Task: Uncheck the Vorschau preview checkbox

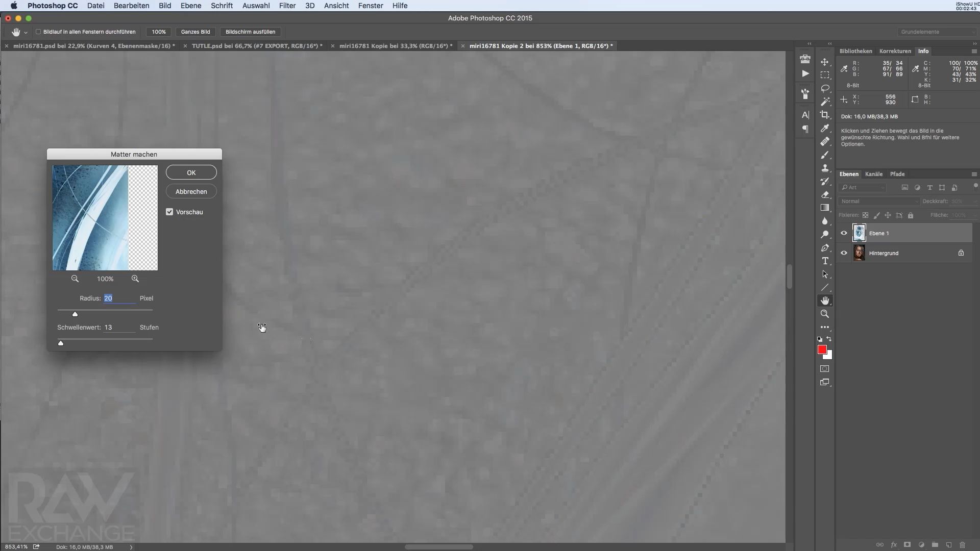Action: (169, 212)
